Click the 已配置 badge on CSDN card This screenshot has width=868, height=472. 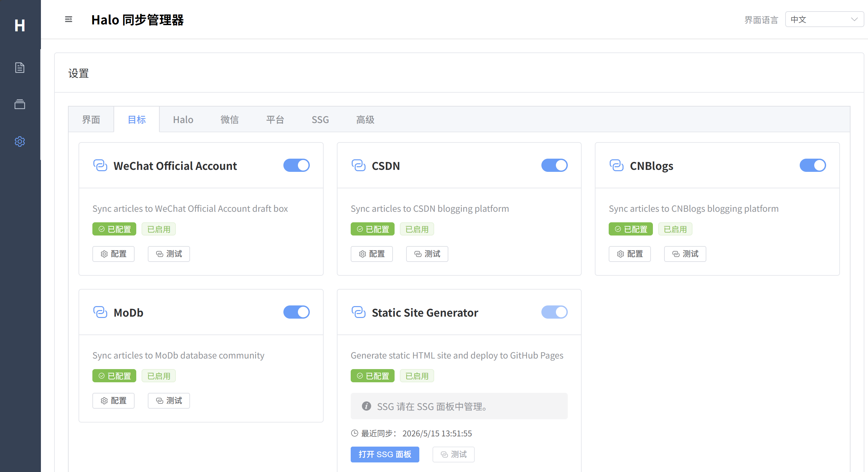372,229
